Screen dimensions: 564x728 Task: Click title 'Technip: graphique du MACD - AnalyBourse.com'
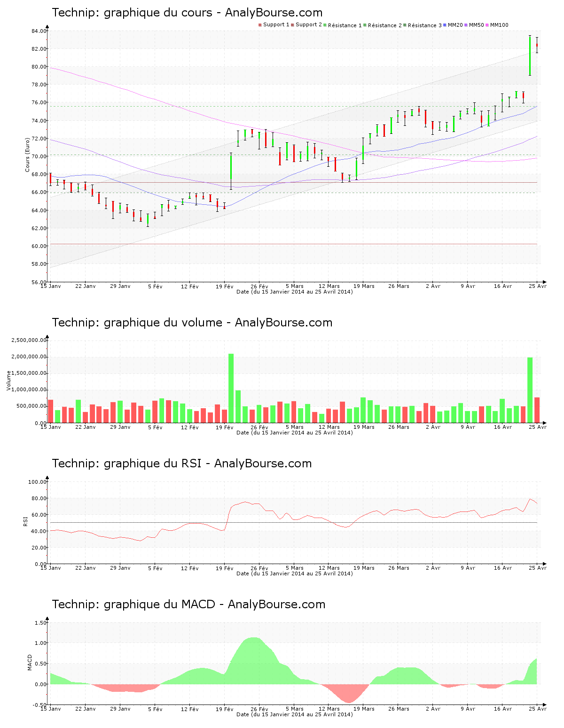coord(188,604)
